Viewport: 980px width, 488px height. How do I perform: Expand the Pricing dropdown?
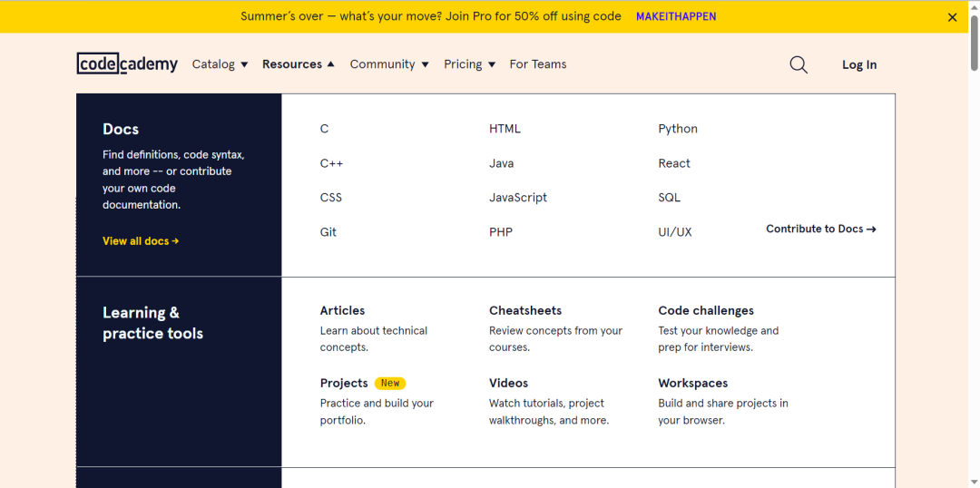[x=469, y=63]
